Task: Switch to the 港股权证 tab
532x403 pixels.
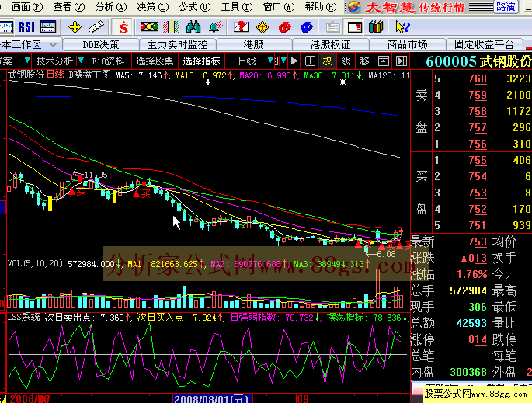Action: click(x=331, y=44)
